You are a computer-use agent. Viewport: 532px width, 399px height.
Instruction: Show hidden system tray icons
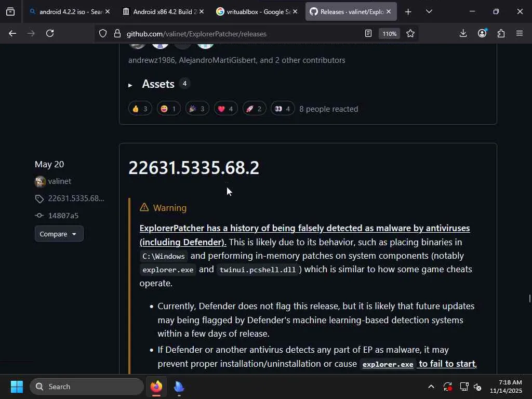tap(431, 387)
